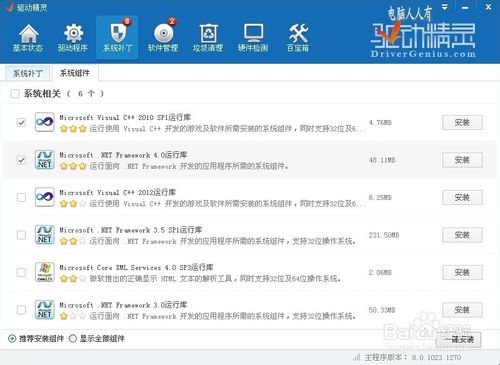
Task: Select the 显示全部组件 radio button
Action: (x=73, y=339)
